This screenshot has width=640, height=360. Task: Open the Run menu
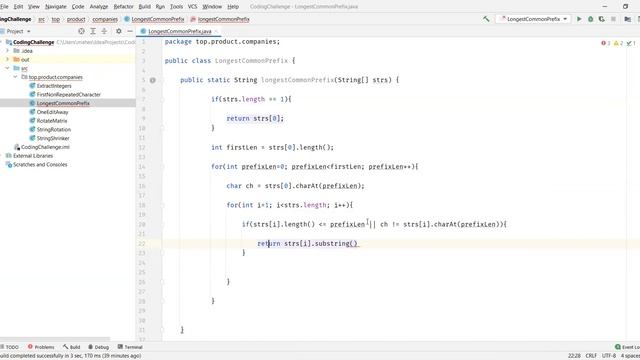click(160, 7)
